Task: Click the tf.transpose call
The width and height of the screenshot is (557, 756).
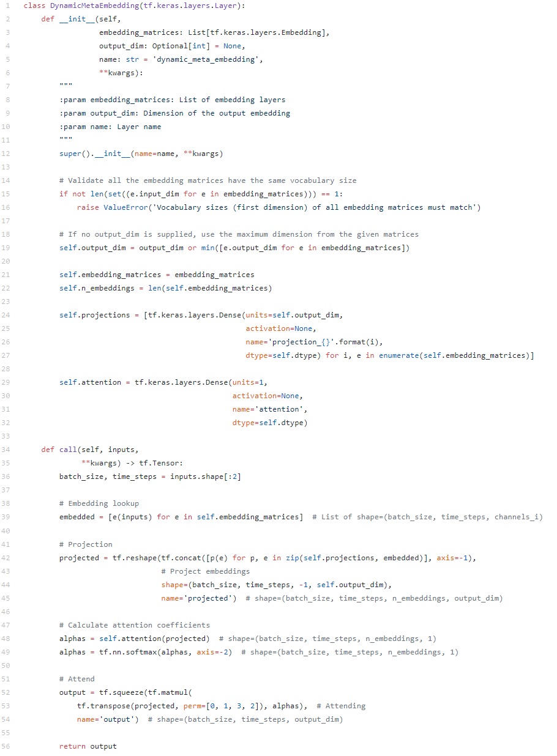Action: pyautogui.click(x=103, y=705)
